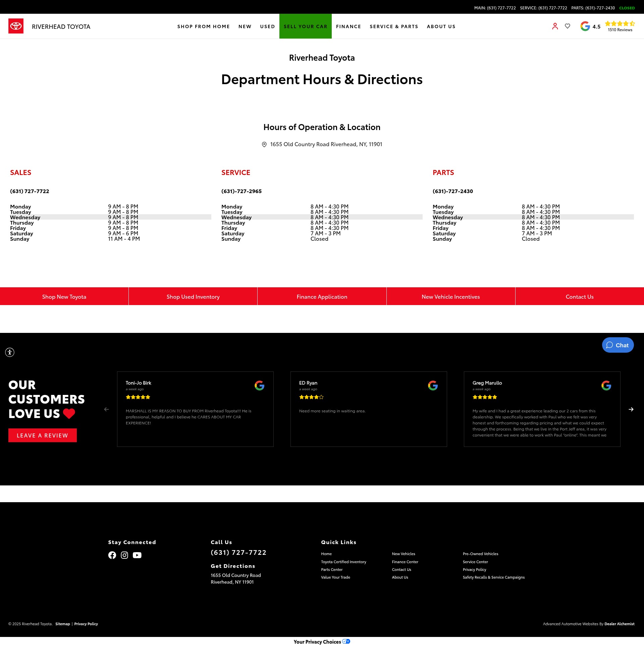The image size is (644, 646).
Task: Click footer Call Us phone number
Action: pyautogui.click(x=238, y=552)
